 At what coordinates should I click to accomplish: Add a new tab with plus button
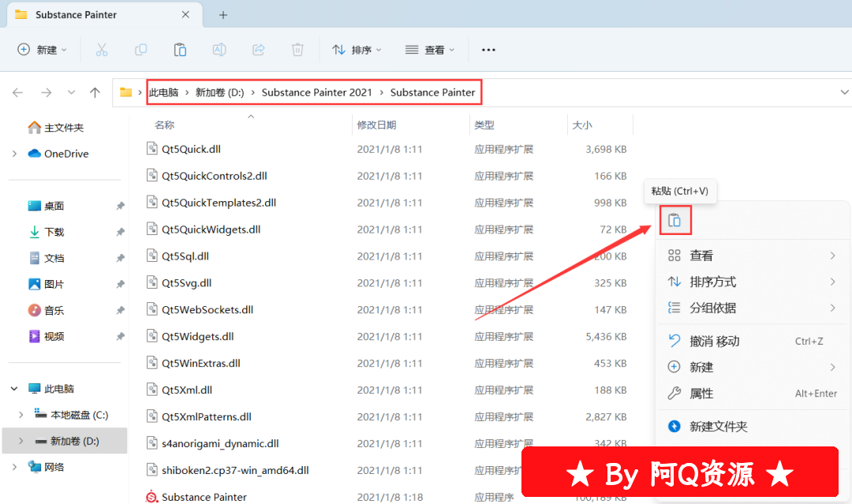coord(223,15)
